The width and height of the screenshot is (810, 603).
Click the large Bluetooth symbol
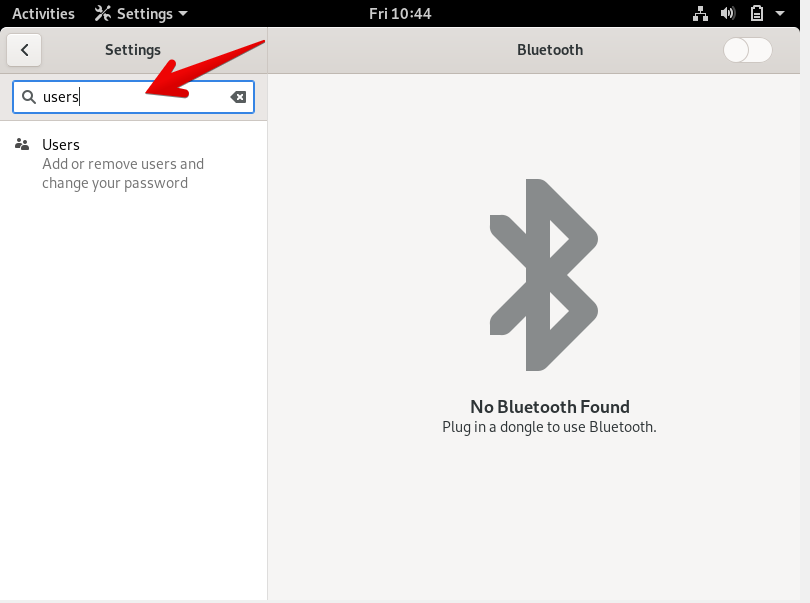point(544,275)
